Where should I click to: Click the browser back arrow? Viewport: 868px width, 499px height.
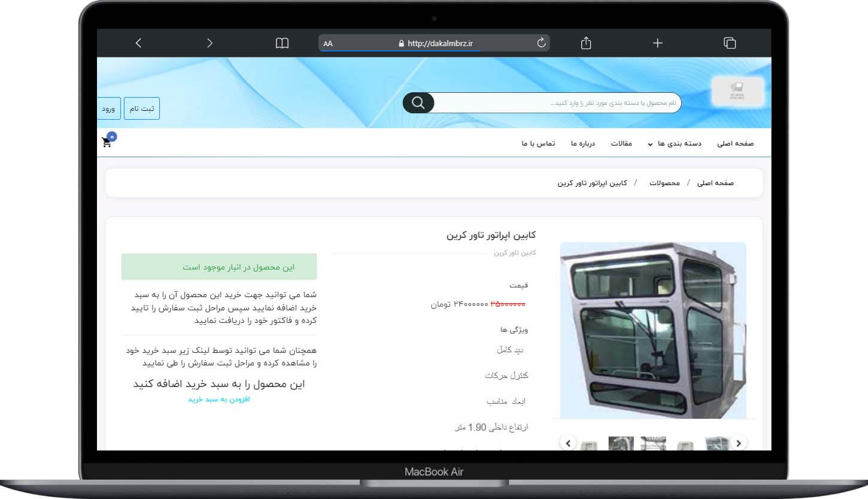138,43
